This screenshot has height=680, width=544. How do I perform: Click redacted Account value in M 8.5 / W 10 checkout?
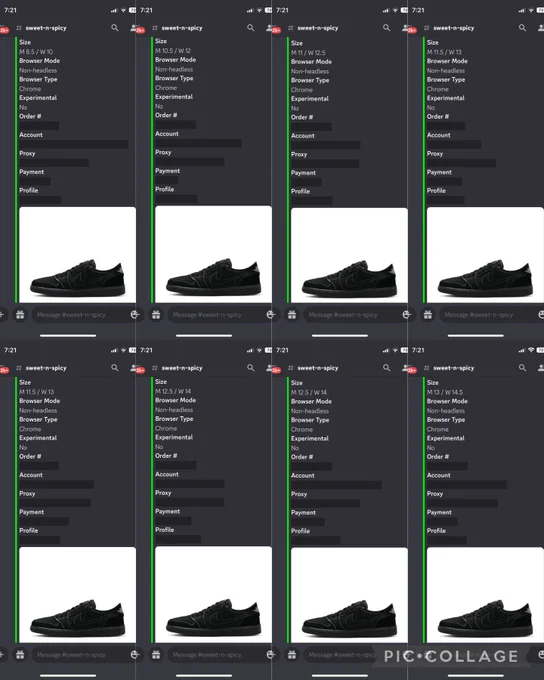tap(74, 144)
